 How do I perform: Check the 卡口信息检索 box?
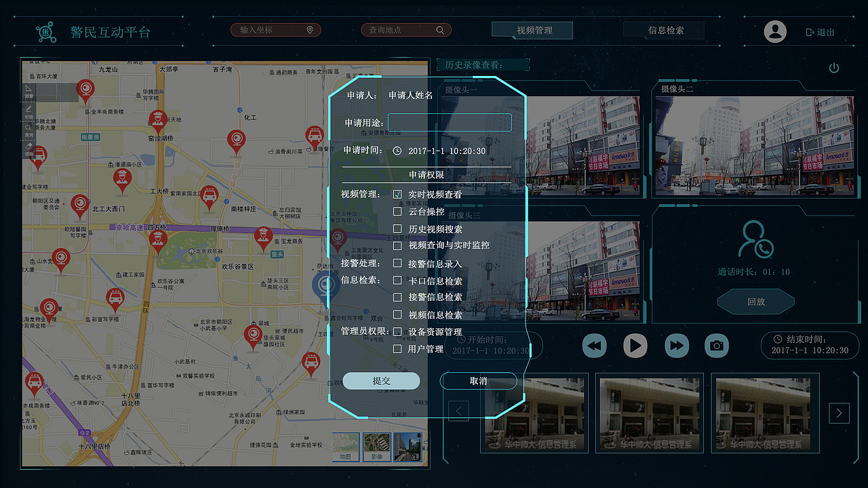[x=397, y=280]
